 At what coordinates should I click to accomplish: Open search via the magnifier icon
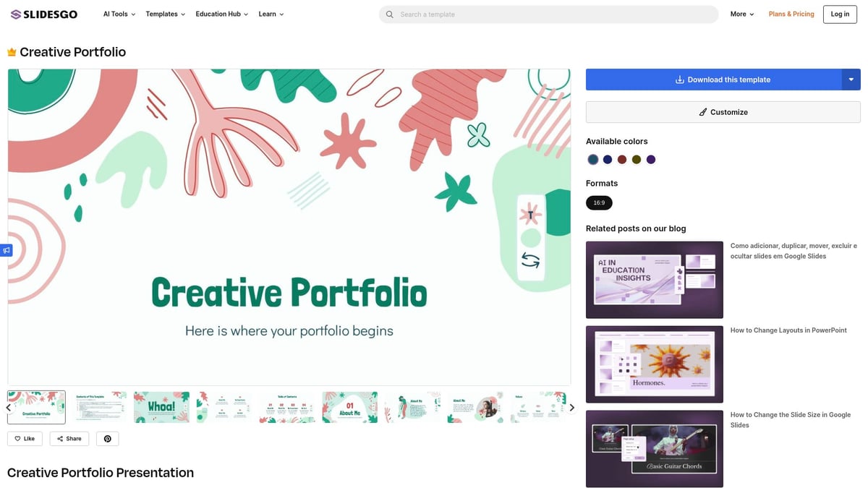click(389, 14)
